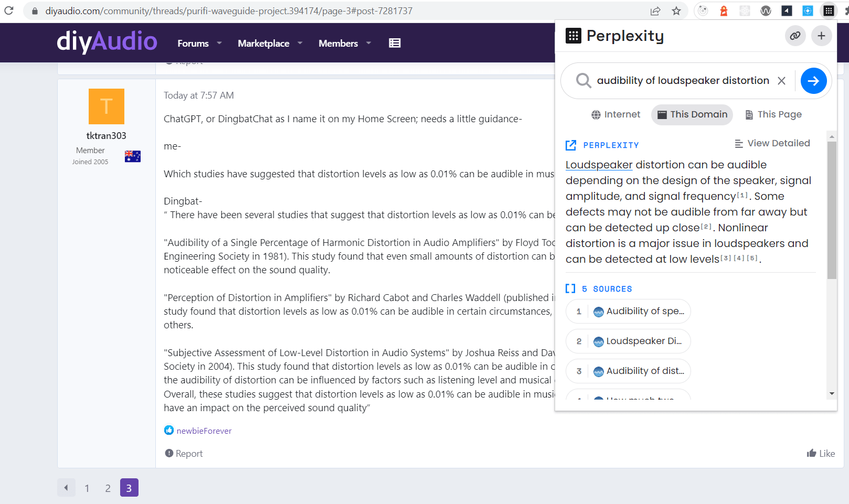Share this page via the share icon

tap(655, 11)
